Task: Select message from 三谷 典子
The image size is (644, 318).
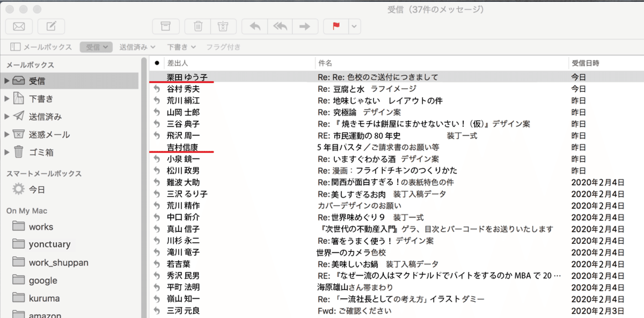Action: point(396,124)
